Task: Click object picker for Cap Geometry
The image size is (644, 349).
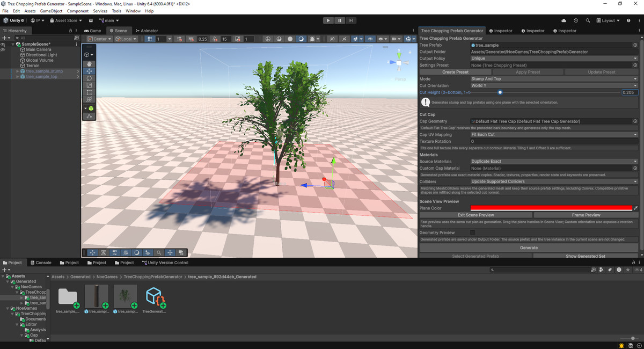Action: pyautogui.click(x=635, y=121)
